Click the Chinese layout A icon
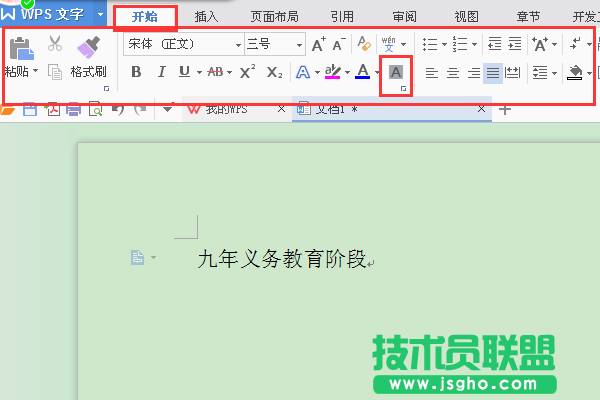 540,44
